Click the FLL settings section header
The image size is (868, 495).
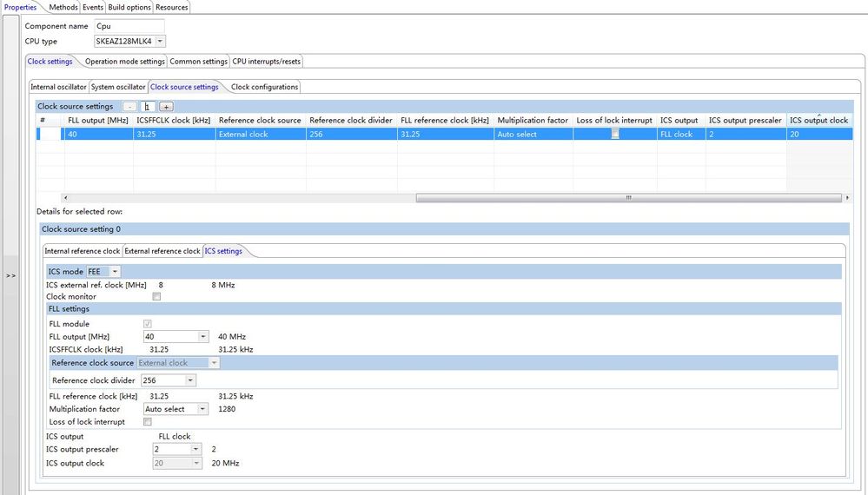[x=444, y=308]
